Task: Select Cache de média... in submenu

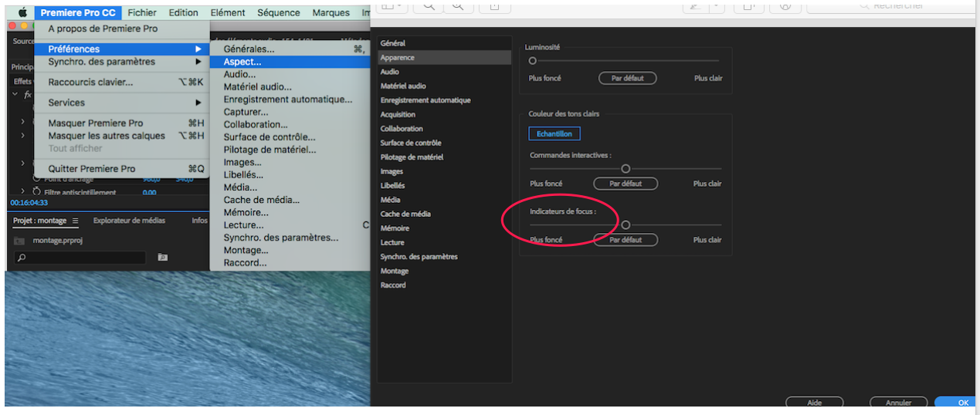Action: pos(290,200)
